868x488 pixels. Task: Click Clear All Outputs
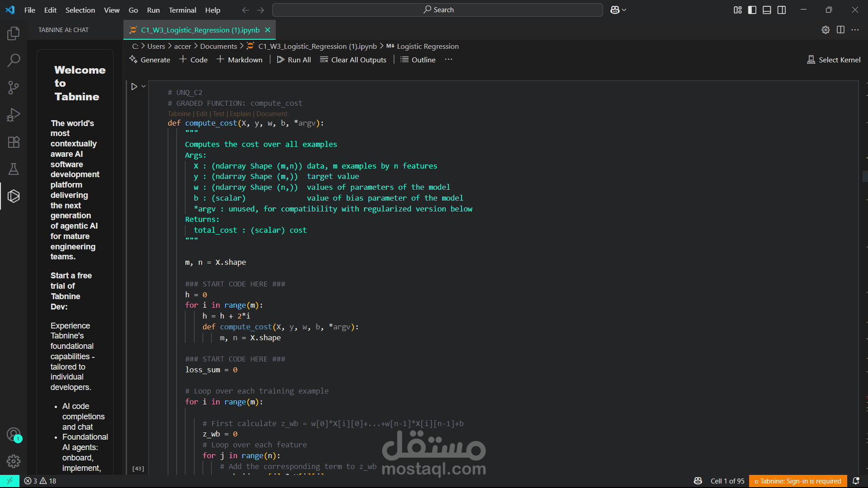click(353, 60)
